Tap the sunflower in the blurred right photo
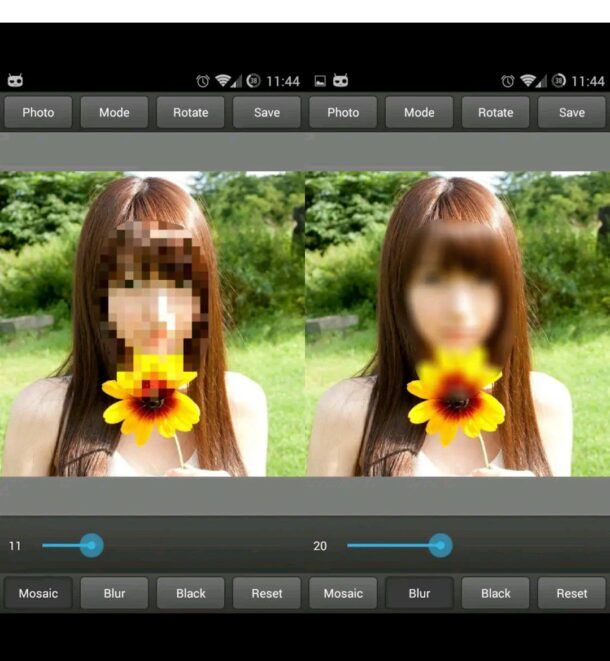Image resolution: width=610 pixels, height=661 pixels. (455, 395)
